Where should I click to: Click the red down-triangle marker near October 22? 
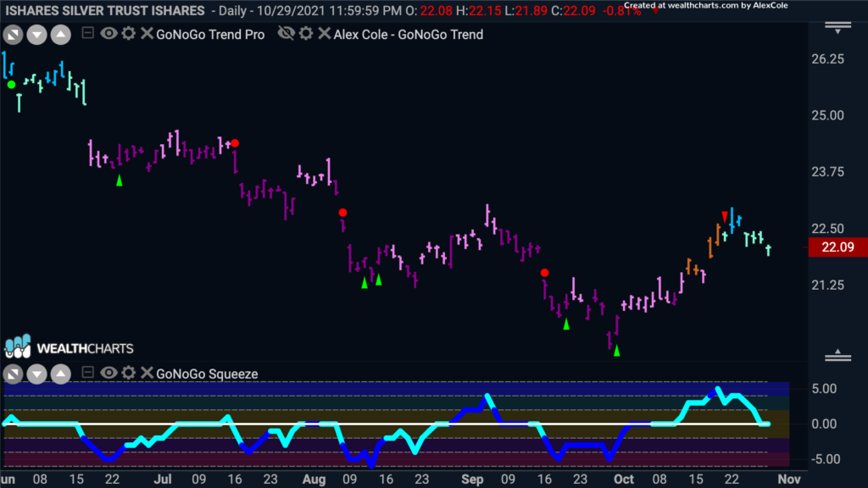tap(725, 216)
